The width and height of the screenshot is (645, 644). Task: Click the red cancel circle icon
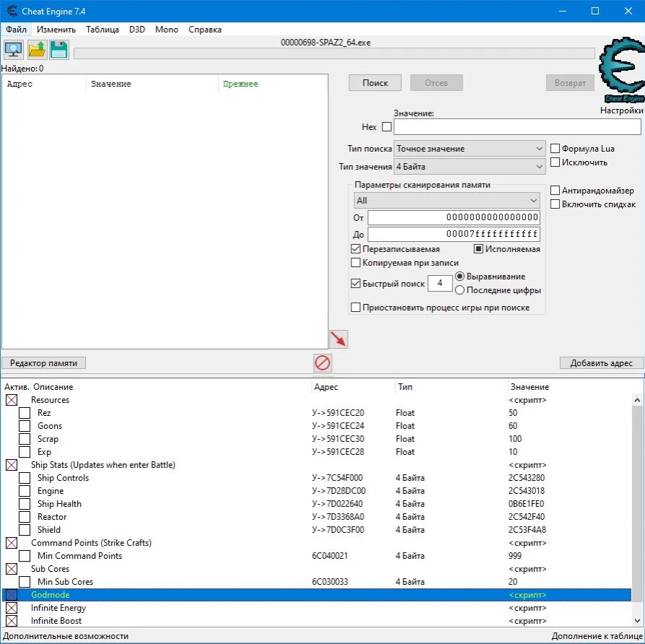click(322, 362)
